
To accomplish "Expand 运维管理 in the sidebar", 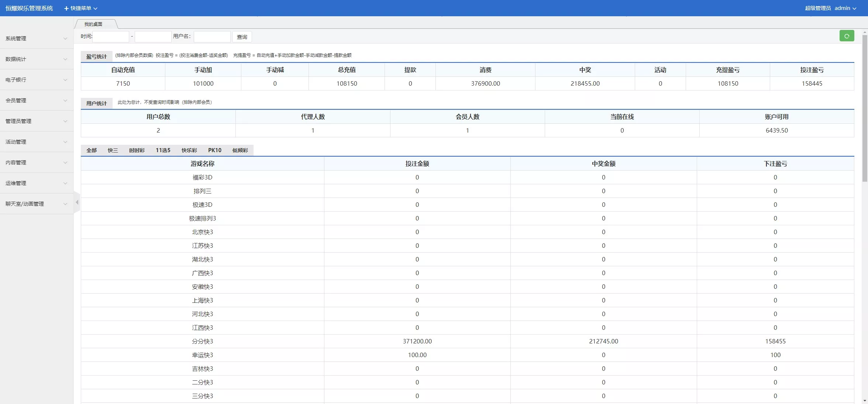I will coord(36,183).
